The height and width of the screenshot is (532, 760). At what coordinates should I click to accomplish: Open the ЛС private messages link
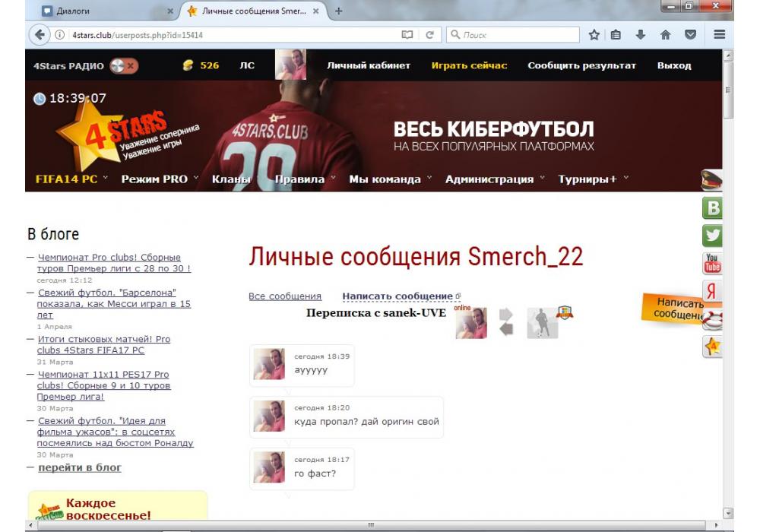pos(247,65)
